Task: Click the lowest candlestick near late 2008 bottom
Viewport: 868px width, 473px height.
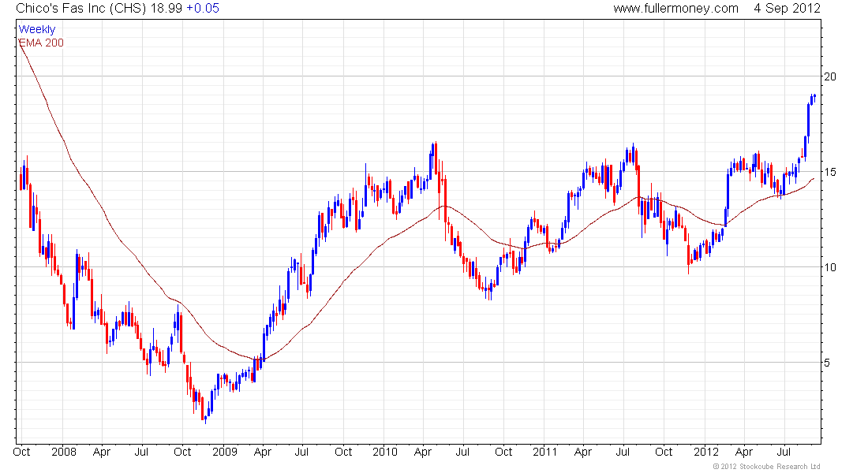Action: click(205, 419)
